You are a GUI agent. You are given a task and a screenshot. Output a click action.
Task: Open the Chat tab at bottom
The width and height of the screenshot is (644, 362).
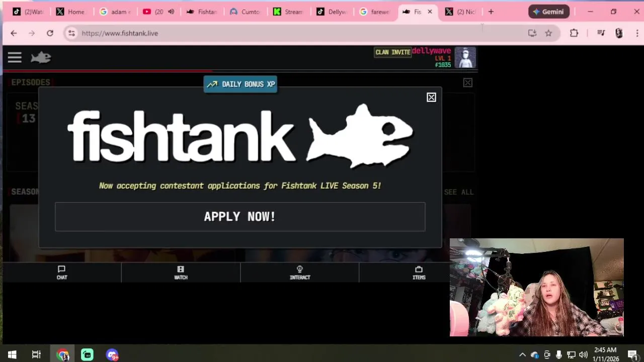(x=62, y=273)
